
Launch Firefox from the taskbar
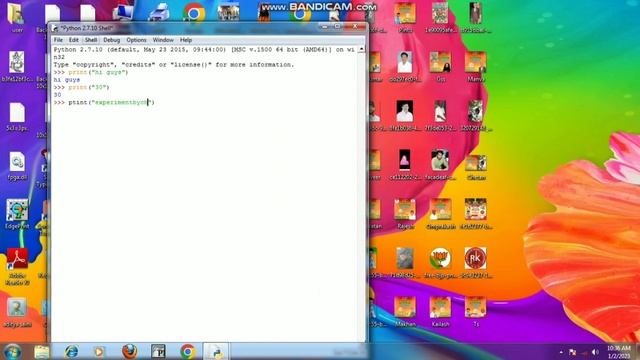point(129,352)
